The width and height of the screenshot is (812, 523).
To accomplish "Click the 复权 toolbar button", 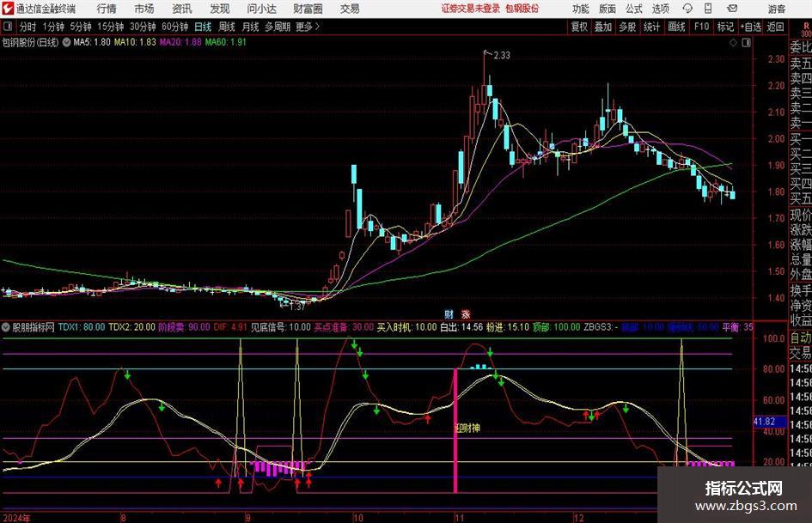I will click(579, 27).
